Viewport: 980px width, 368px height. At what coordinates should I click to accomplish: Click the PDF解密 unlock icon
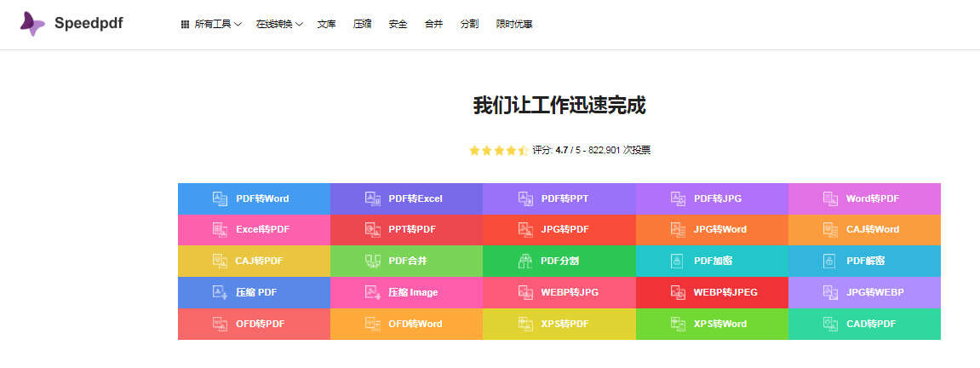(x=829, y=261)
